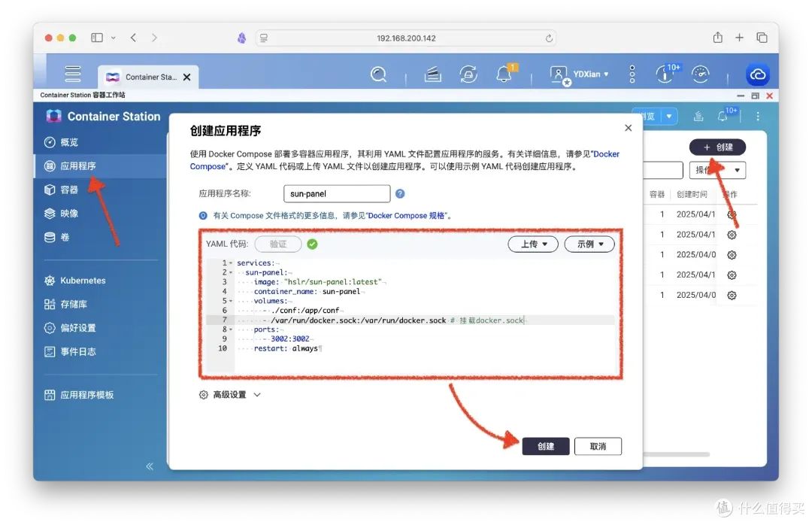812x525 pixels.
Task: Collapse the sun-panel block at line 2
Action: point(231,272)
